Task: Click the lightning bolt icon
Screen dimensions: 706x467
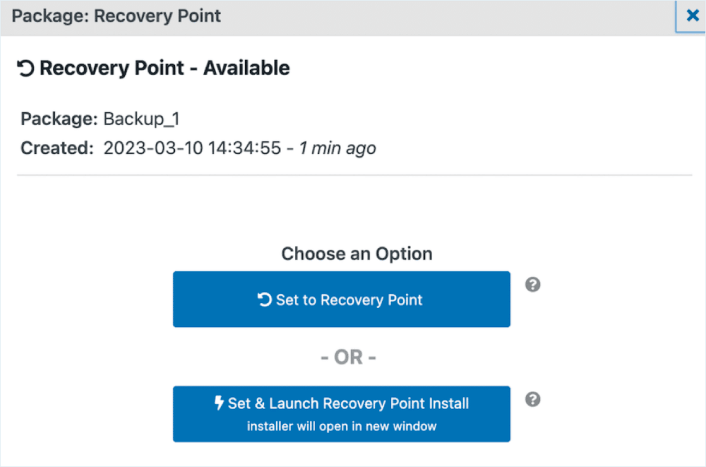Action: click(219, 403)
